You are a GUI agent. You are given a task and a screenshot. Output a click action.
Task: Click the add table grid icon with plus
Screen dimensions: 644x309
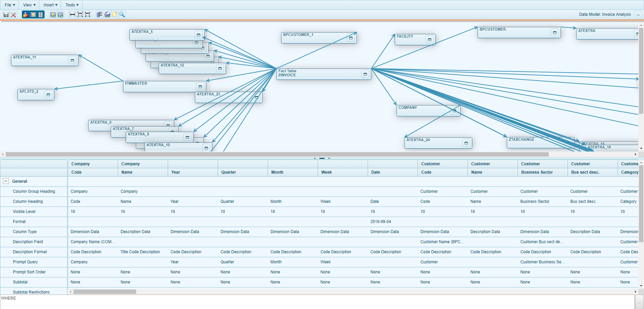tap(60, 14)
